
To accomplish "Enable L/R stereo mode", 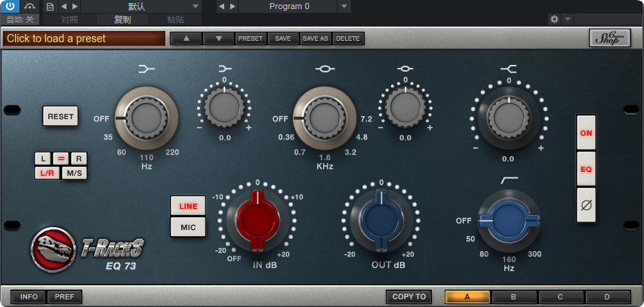I will (x=48, y=173).
